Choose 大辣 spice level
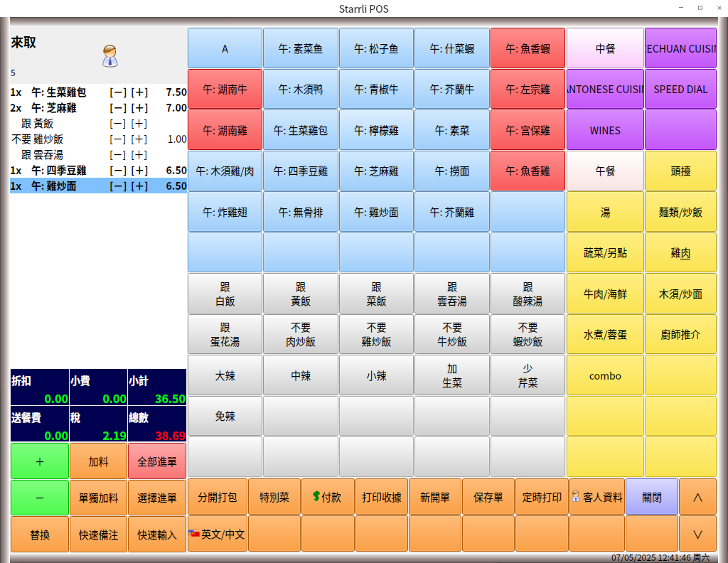The image size is (728, 563). (x=225, y=375)
